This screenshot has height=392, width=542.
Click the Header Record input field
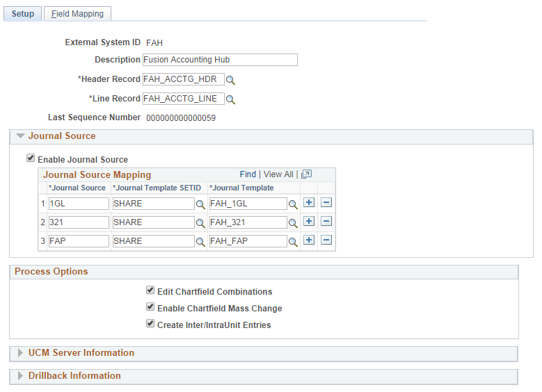coord(184,79)
